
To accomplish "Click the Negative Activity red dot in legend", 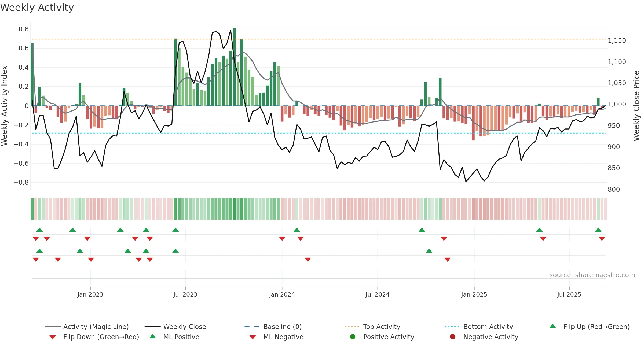I will (453, 337).
